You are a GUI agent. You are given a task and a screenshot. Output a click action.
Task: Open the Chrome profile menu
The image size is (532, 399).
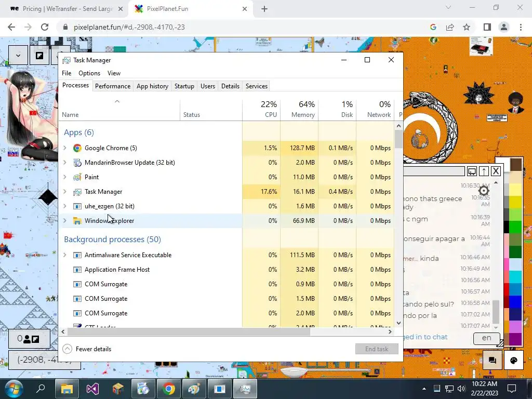[504, 27]
